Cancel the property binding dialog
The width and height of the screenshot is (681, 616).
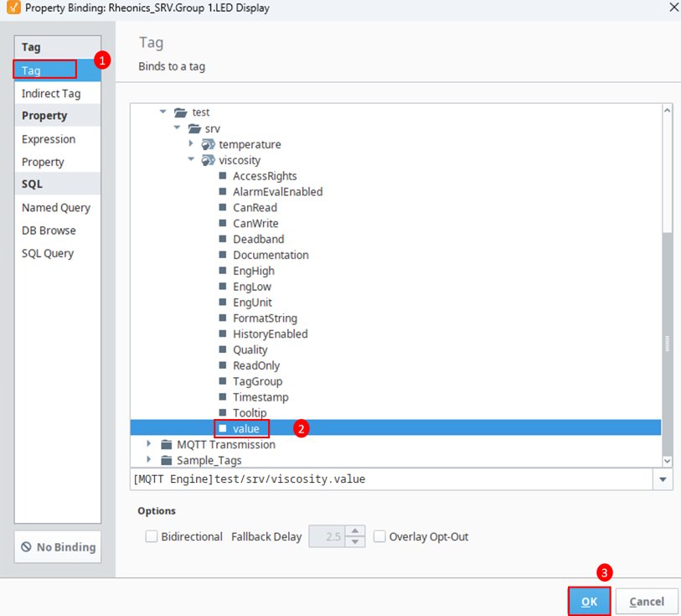(x=647, y=601)
